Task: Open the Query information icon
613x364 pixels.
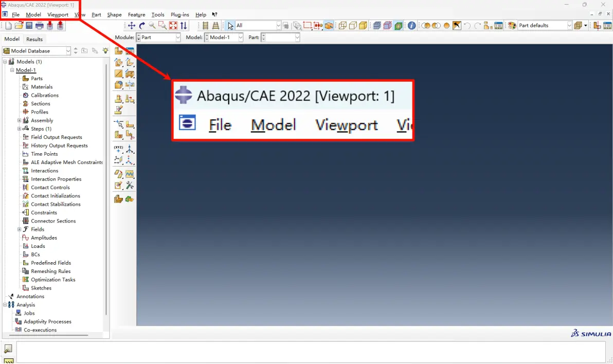Action: [411, 26]
